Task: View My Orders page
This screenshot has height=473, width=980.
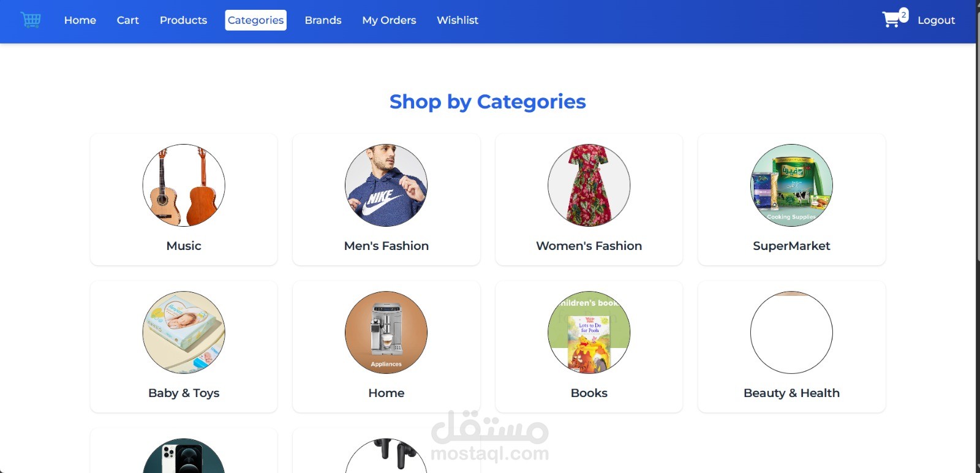Action: click(x=389, y=20)
